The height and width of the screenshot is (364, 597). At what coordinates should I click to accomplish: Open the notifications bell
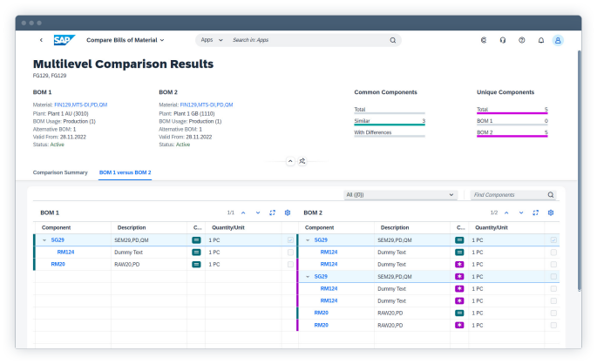click(x=540, y=40)
